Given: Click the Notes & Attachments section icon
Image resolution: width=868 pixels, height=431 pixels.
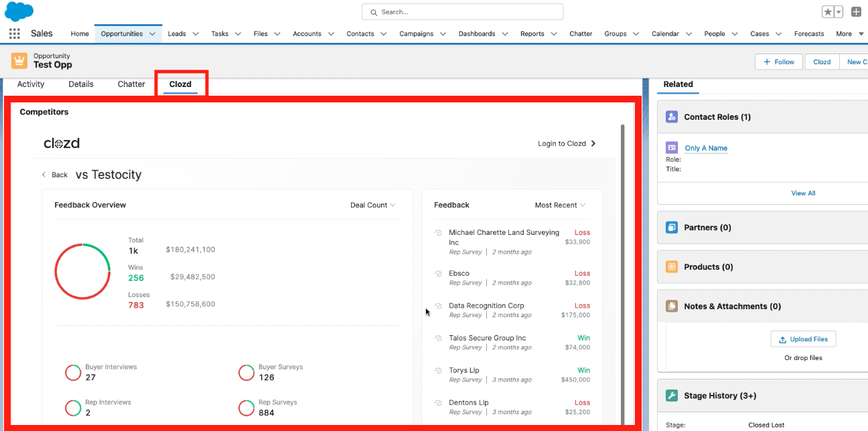Looking at the screenshot, I should click(x=672, y=306).
